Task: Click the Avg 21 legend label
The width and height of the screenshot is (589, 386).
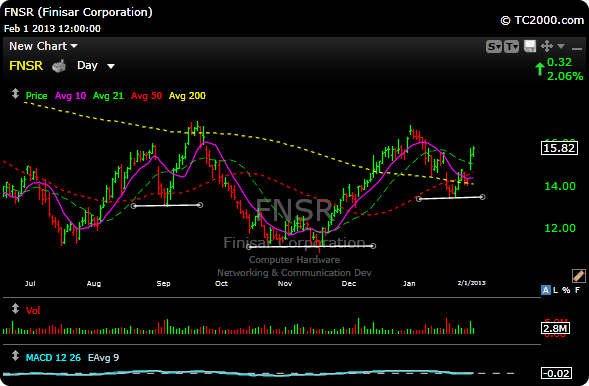Action: coord(108,96)
